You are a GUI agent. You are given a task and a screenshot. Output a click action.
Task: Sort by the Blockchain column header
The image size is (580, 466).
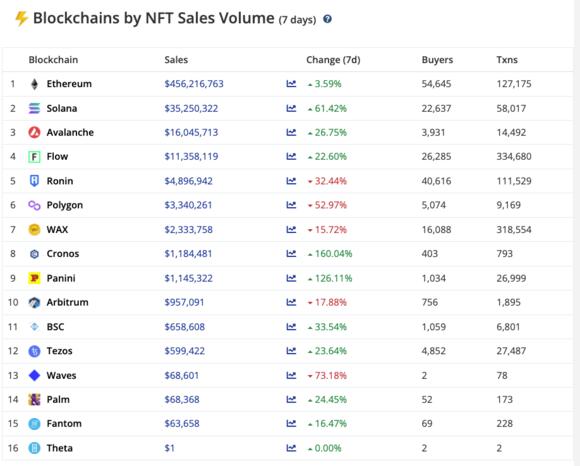[53, 60]
